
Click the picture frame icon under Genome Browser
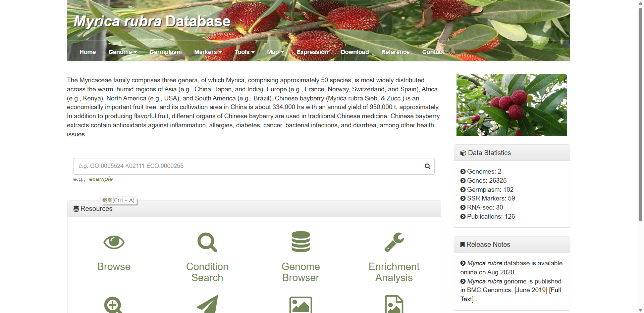301,305
